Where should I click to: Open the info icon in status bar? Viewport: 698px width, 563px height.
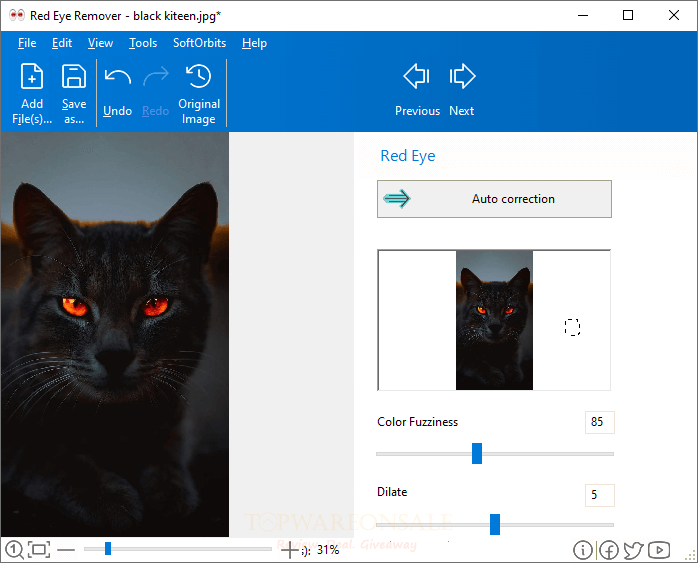(583, 550)
